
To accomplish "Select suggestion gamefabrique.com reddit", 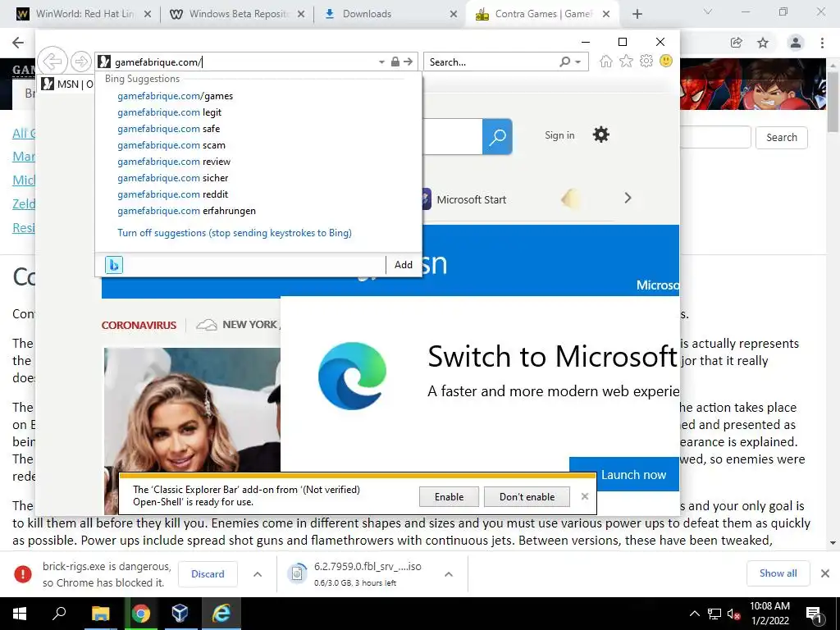I will 172,194.
